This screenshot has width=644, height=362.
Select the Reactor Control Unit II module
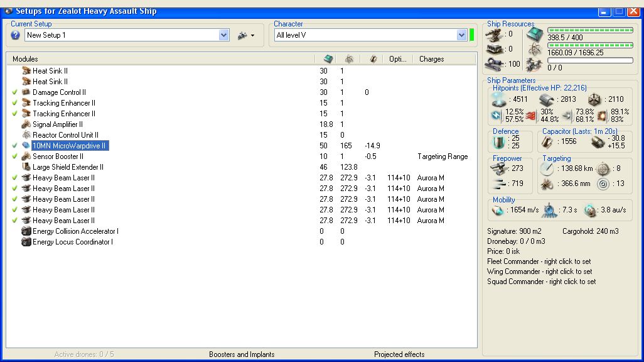(x=66, y=135)
